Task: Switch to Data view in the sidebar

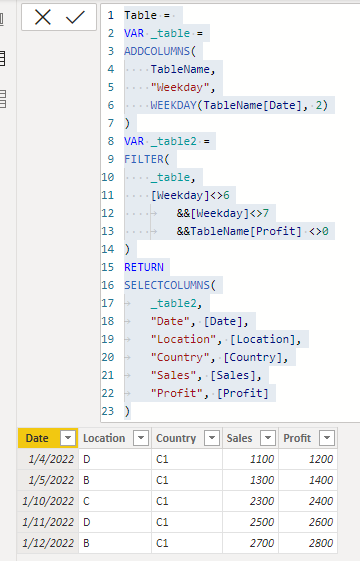Action: pos(3,58)
